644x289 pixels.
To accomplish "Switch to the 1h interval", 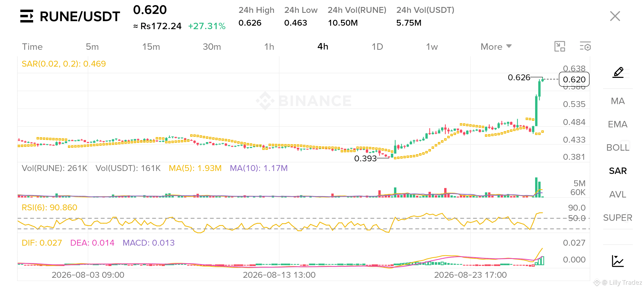I will pos(269,47).
